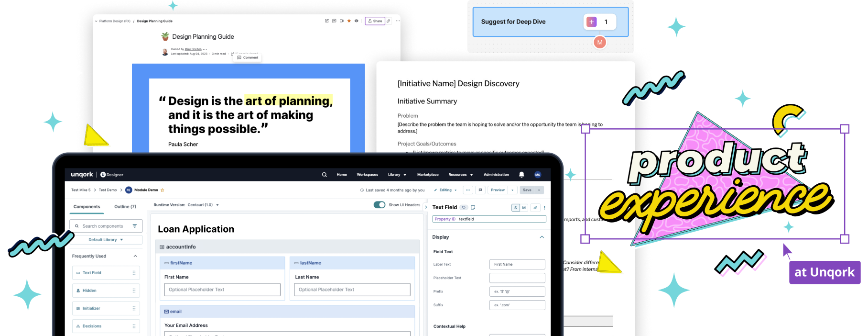Image resolution: width=868 pixels, height=336 pixels.
Task: Star the Module Demo favorite icon
Action: 163,190
